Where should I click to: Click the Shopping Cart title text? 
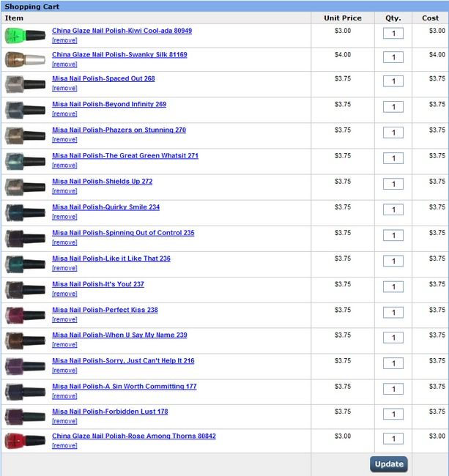[x=32, y=7]
